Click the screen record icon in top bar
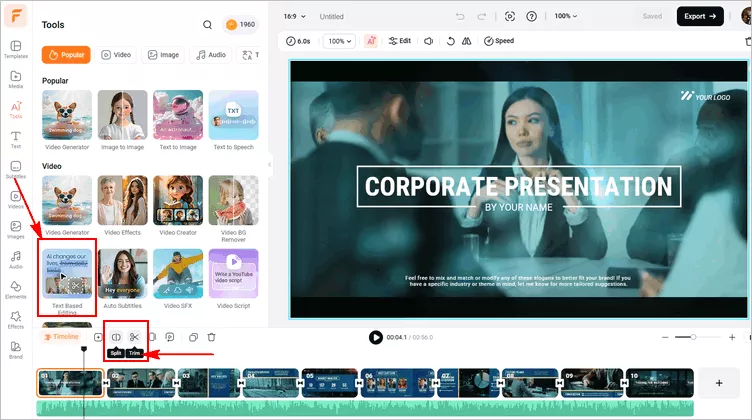Screen dimensions: 752x420 pos(510,16)
